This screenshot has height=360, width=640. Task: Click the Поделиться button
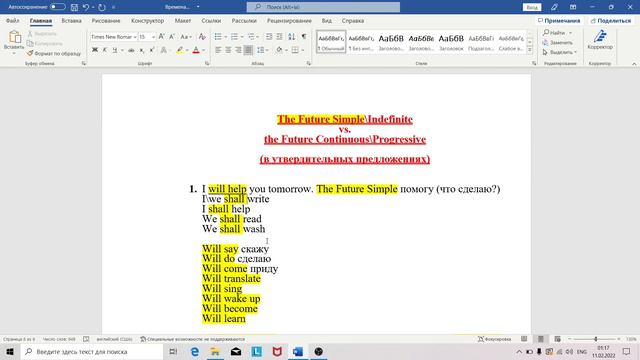pyautogui.click(x=611, y=20)
